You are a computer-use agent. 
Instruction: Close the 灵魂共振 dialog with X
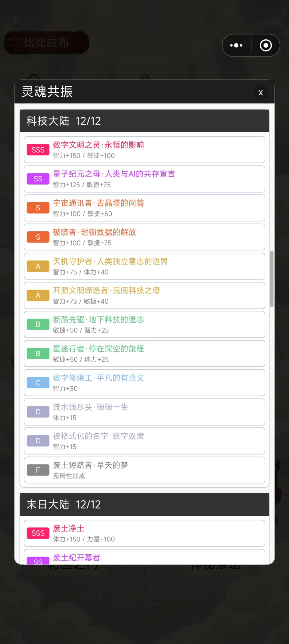pyautogui.click(x=261, y=92)
